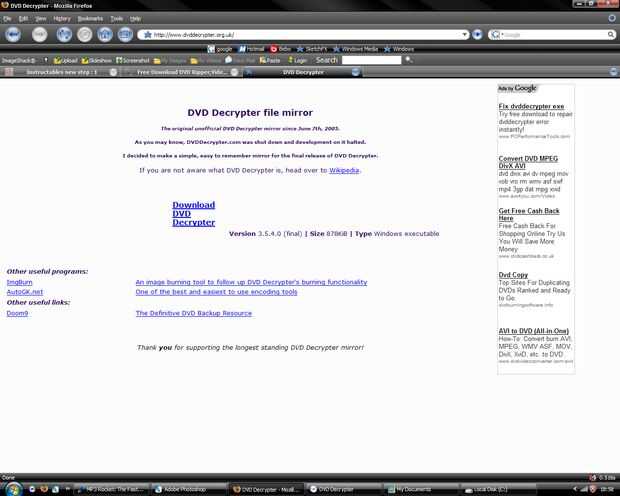
Task: Click Login in the ImageShack toolbar
Action: coord(297,61)
